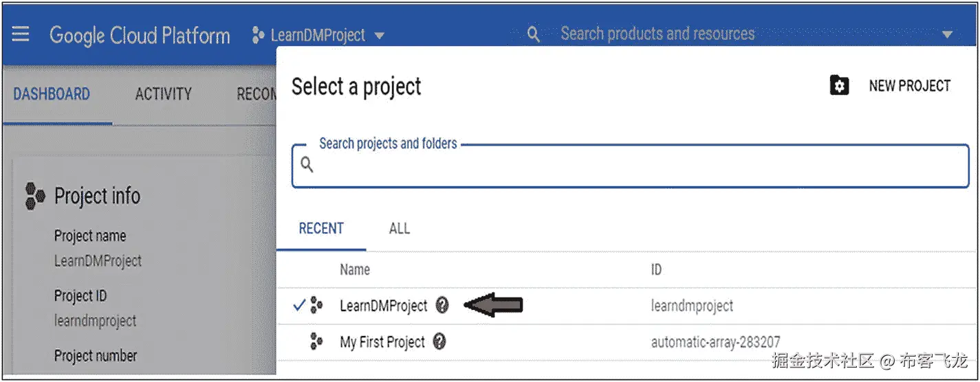Click the My First Project hexagon icon
The height and width of the screenshot is (382, 980).
[x=316, y=341]
